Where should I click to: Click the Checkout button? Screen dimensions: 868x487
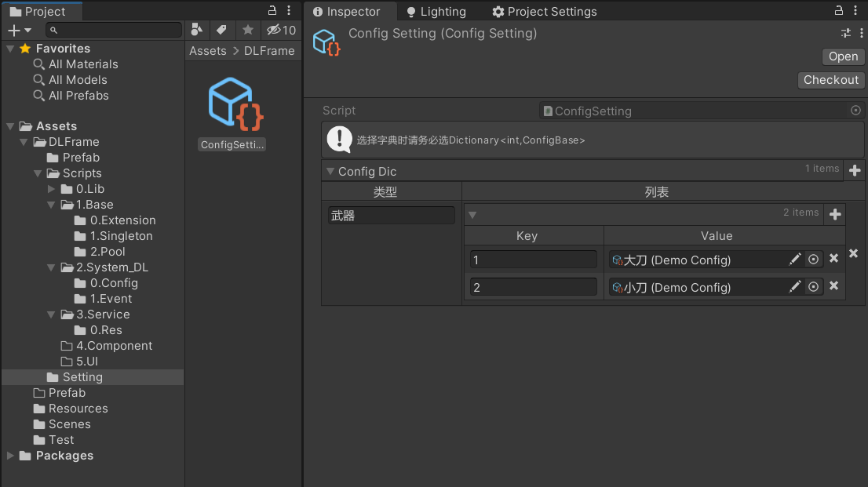pos(831,80)
